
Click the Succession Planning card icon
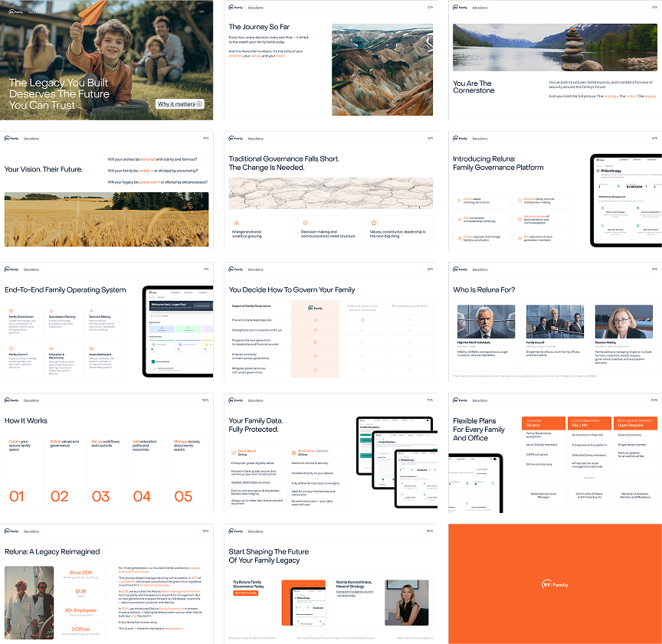[x=51, y=311]
